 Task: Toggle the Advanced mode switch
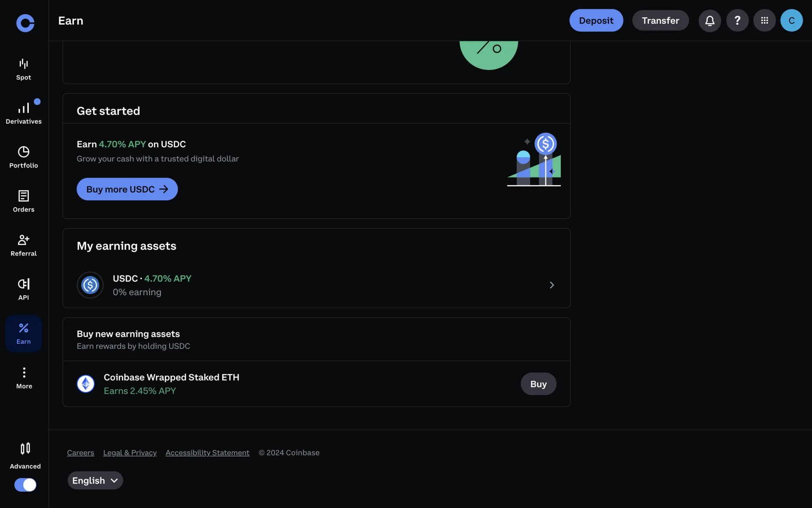pos(25,484)
